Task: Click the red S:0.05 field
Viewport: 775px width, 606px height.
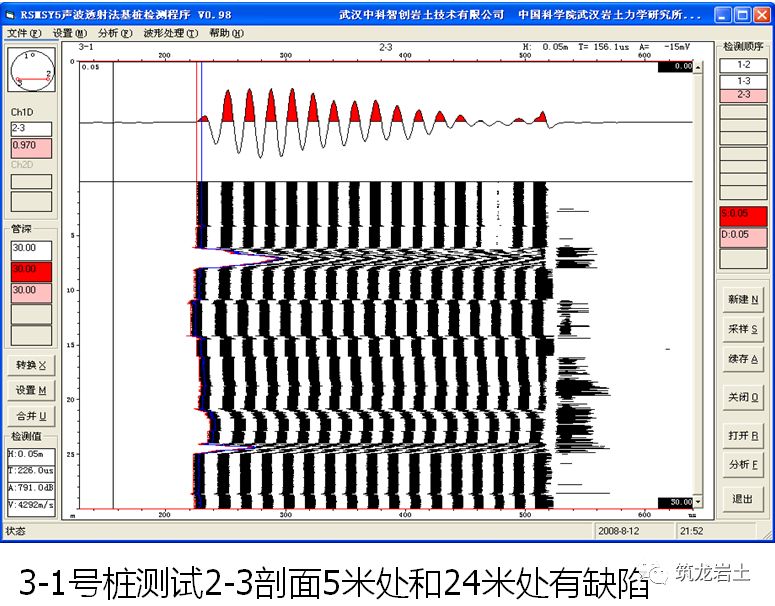Action: point(743,216)
